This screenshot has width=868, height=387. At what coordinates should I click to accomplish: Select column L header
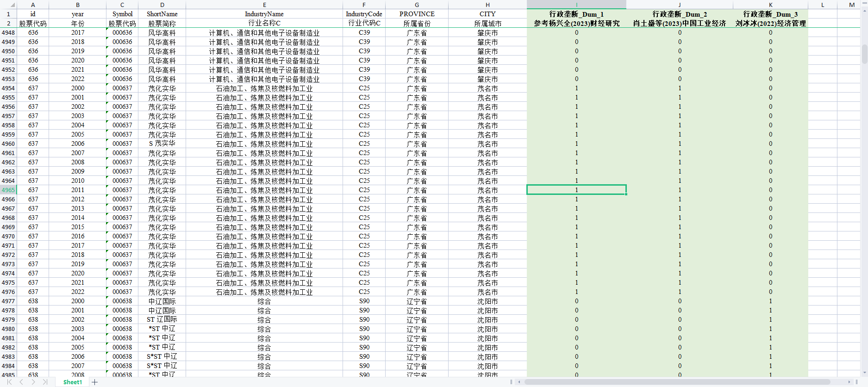[x=823, y=5]
